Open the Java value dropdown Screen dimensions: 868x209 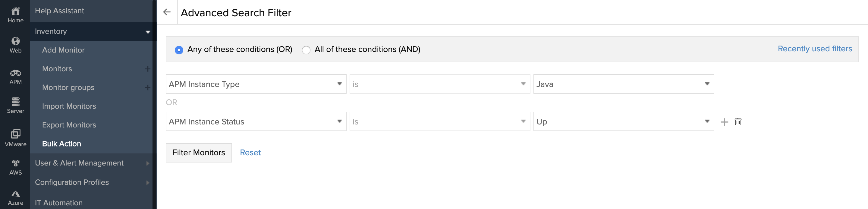pos(623,84)
